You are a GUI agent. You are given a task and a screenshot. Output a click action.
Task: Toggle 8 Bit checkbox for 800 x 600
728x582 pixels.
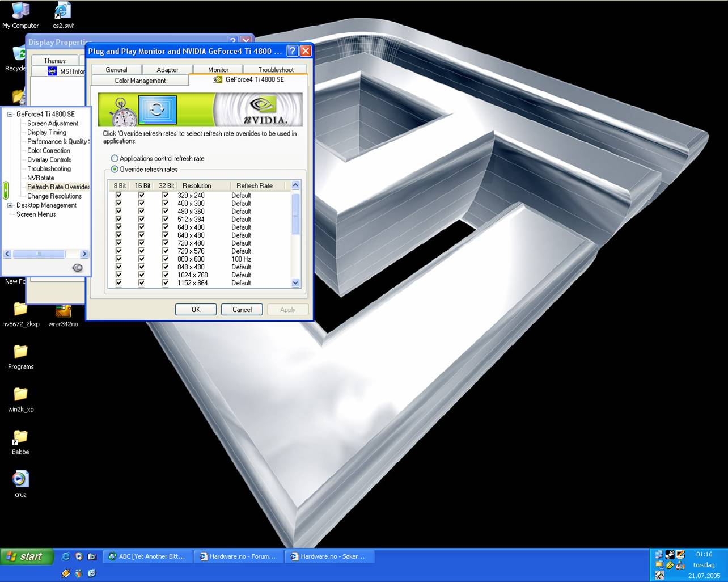point(118,259)
